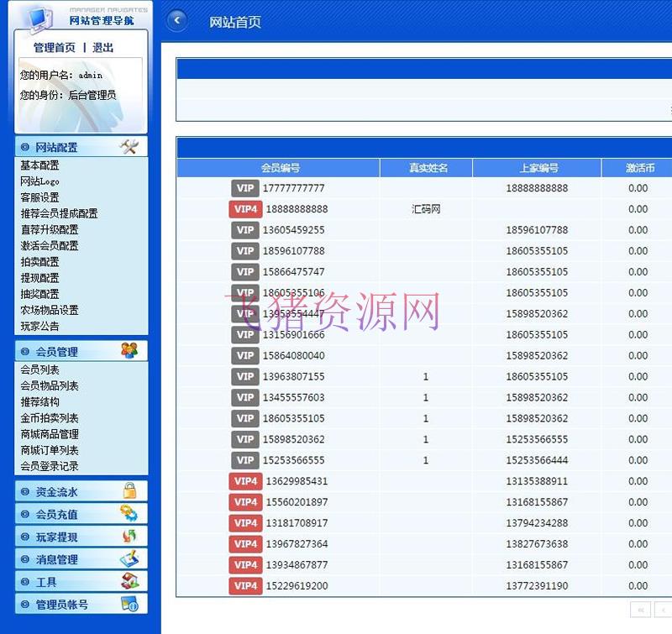Click the people icon beside 会员管理
Viewport: 672px width, 634px height.
click(129, 351)
